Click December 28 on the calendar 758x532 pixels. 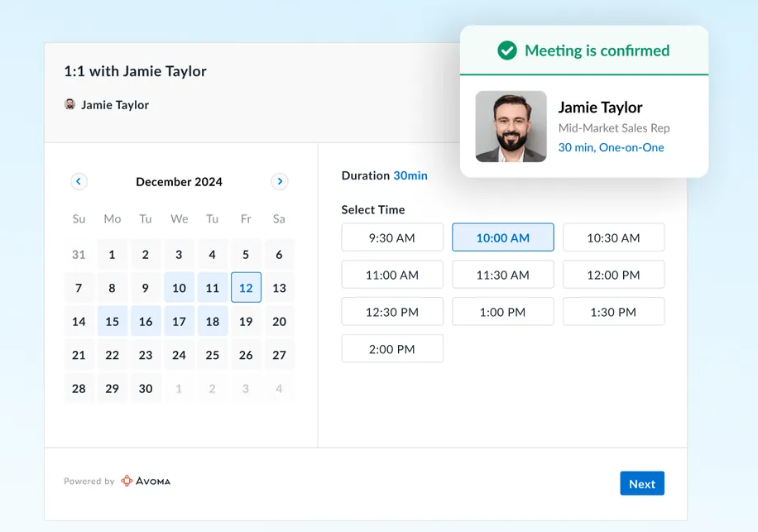pos(79,388)
